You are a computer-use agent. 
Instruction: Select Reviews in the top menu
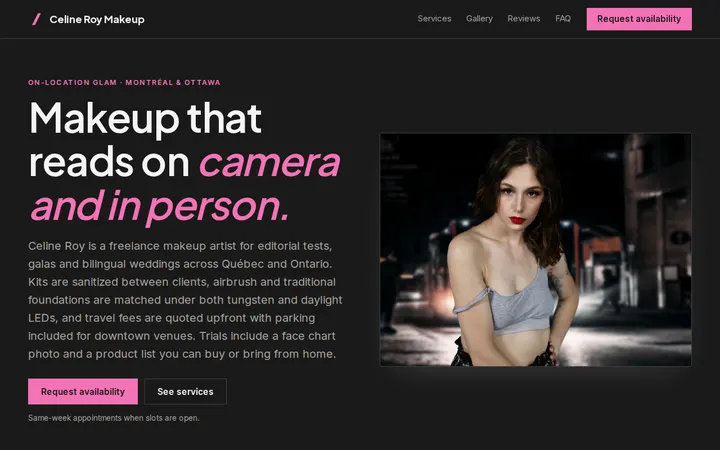coord(524,19)
